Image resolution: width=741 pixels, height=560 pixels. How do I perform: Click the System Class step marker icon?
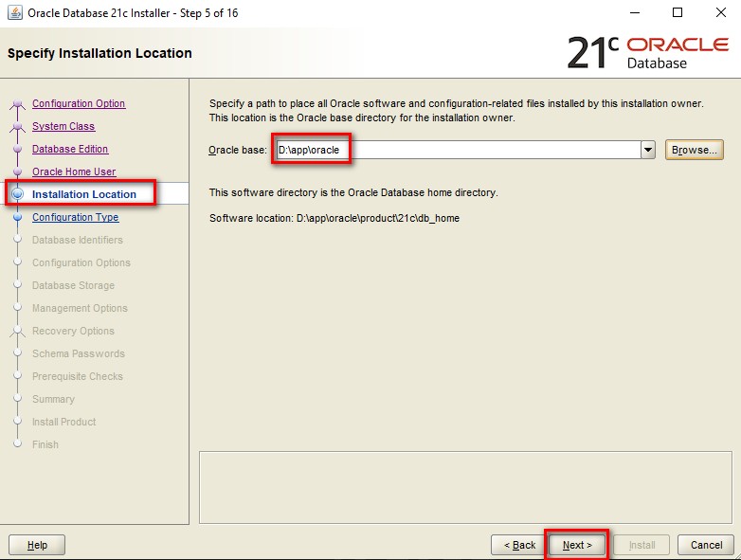pyautogui.click(x=17, y=126)
